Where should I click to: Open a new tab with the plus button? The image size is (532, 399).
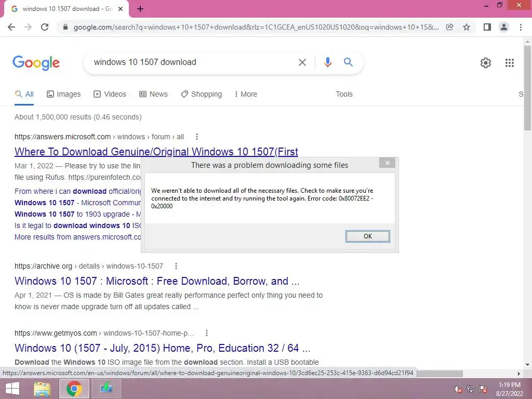(140, 9)
